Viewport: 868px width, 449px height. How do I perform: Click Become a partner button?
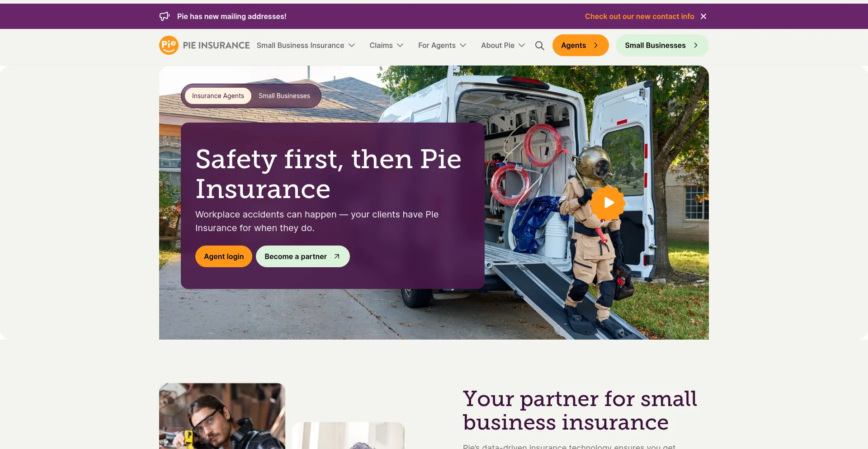click(x=303, y=256)
